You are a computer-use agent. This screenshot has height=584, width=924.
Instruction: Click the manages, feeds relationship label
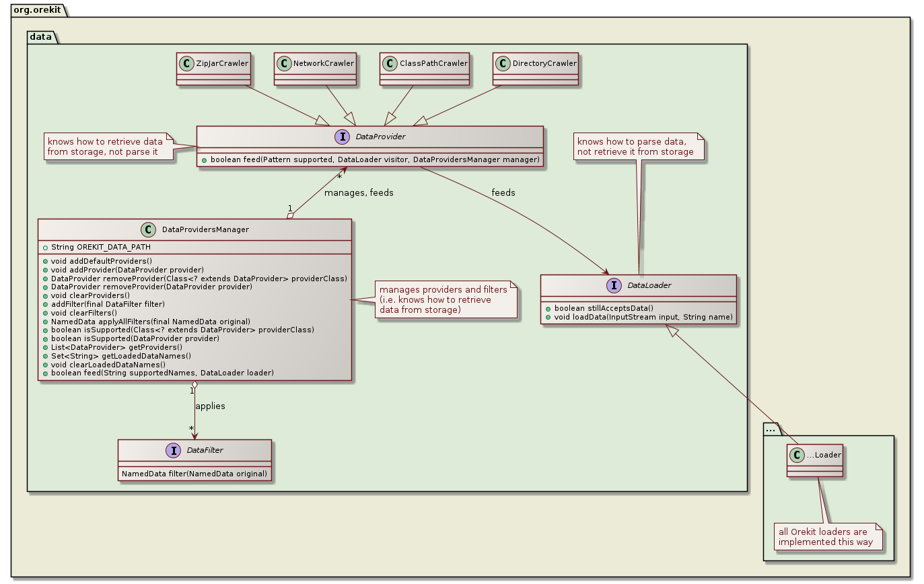358,192
